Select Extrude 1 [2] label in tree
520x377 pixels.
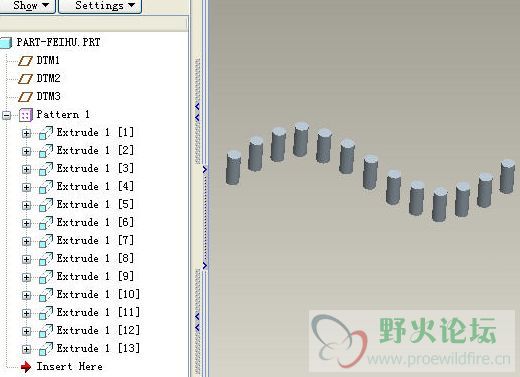coord(95,150)
